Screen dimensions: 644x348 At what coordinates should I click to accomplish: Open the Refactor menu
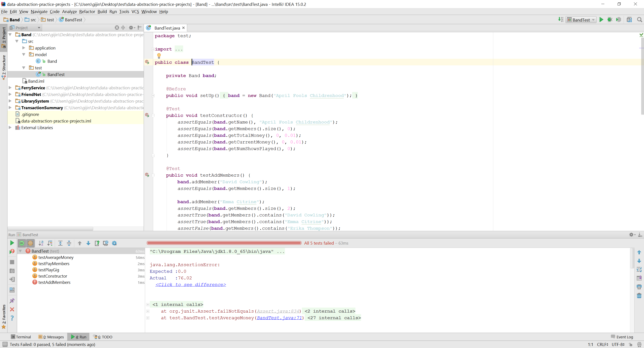coord(87,11)
